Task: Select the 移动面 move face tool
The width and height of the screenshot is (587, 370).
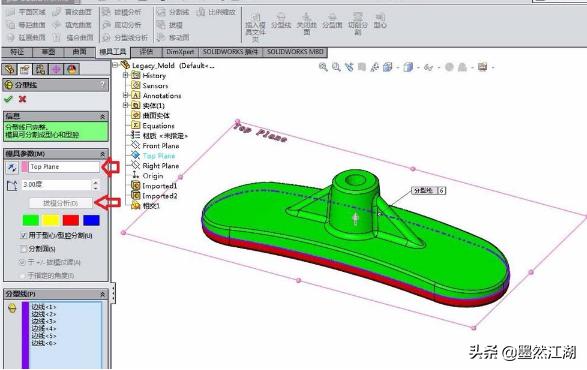Action: (173, 37)
